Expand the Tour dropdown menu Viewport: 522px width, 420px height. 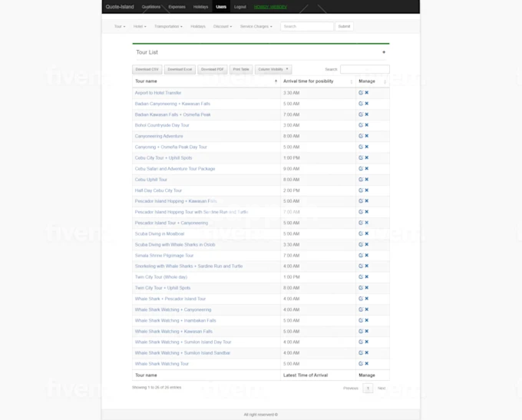[x=120, y=26]
